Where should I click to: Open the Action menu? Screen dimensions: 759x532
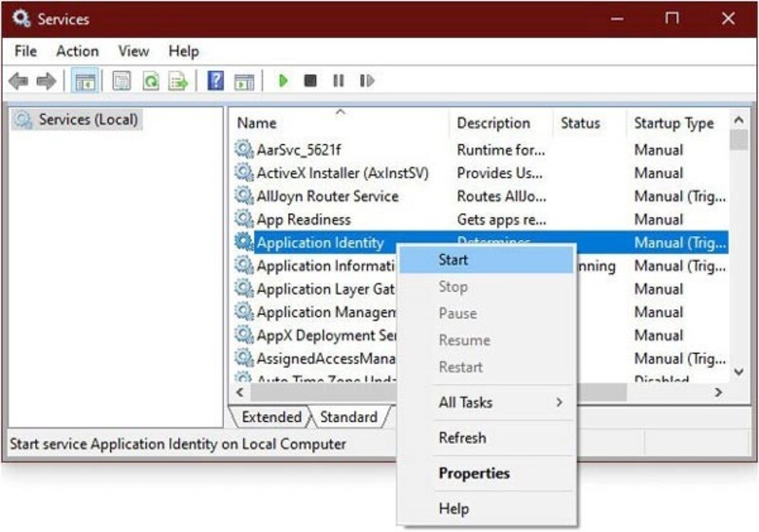pyautogui.click(x=78, y=51)
